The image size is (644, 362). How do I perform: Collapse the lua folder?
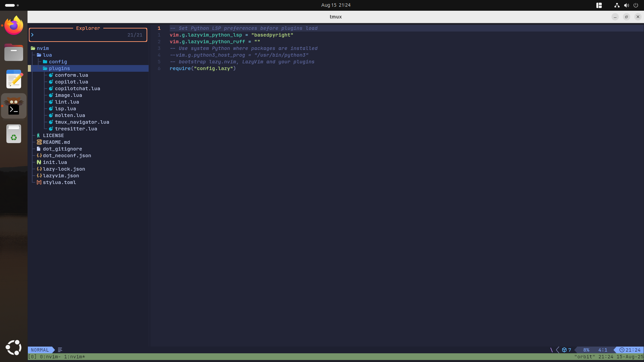click(x=47, y=55)
